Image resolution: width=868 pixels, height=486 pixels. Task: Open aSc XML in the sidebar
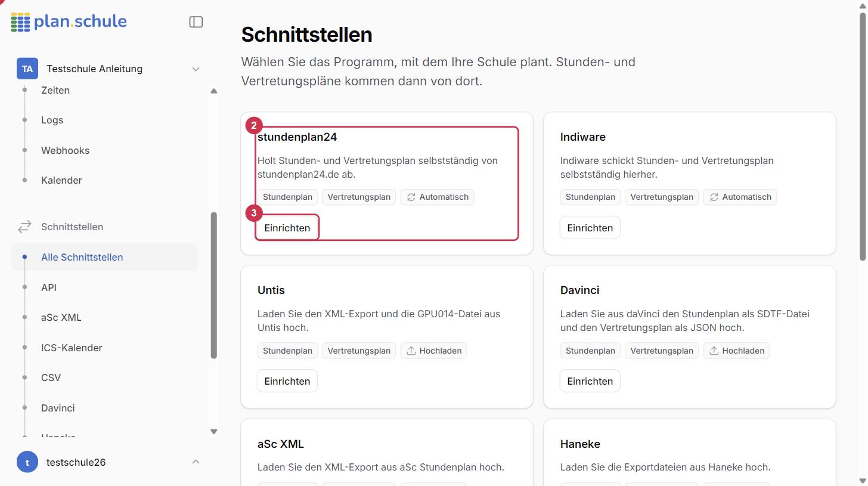click(x=61, y=317)
